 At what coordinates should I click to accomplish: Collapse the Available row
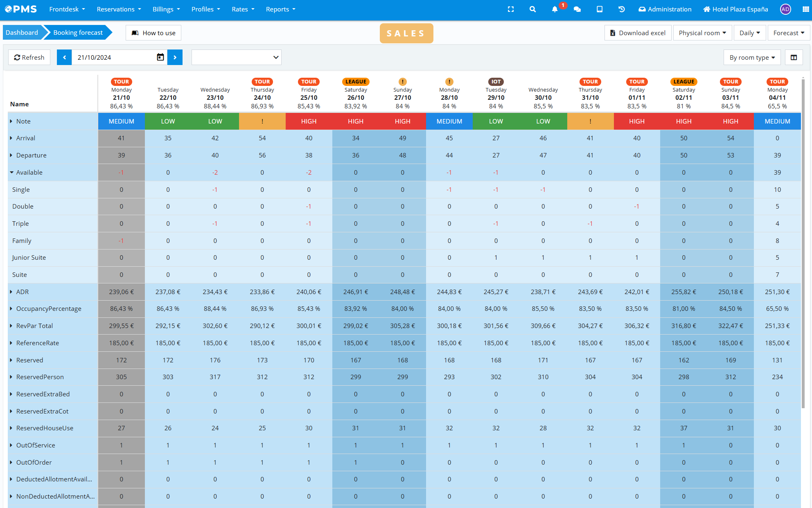(12, 173)
